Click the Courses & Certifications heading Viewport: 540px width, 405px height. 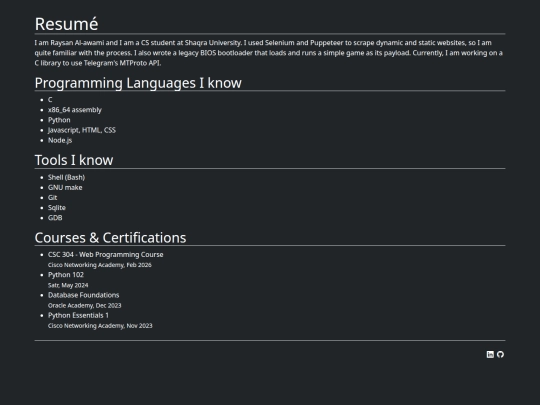(x=110, y=238)
